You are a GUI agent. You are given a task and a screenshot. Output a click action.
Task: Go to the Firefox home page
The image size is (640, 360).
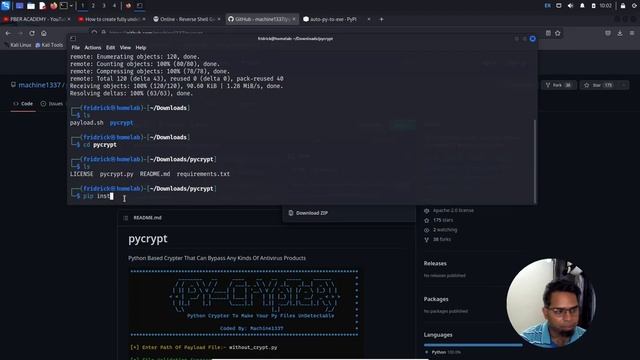(x=44, y=33)
